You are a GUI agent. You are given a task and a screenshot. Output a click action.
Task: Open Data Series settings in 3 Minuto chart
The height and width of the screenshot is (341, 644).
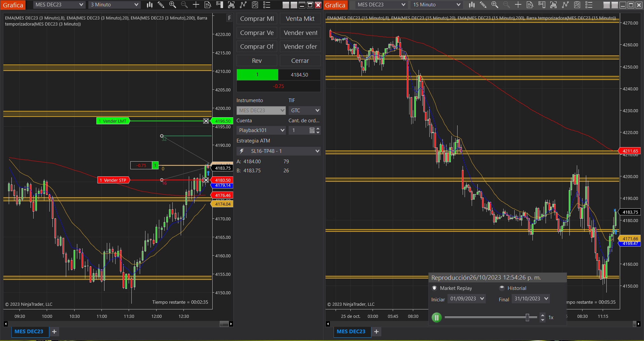[x=231, y=5]
